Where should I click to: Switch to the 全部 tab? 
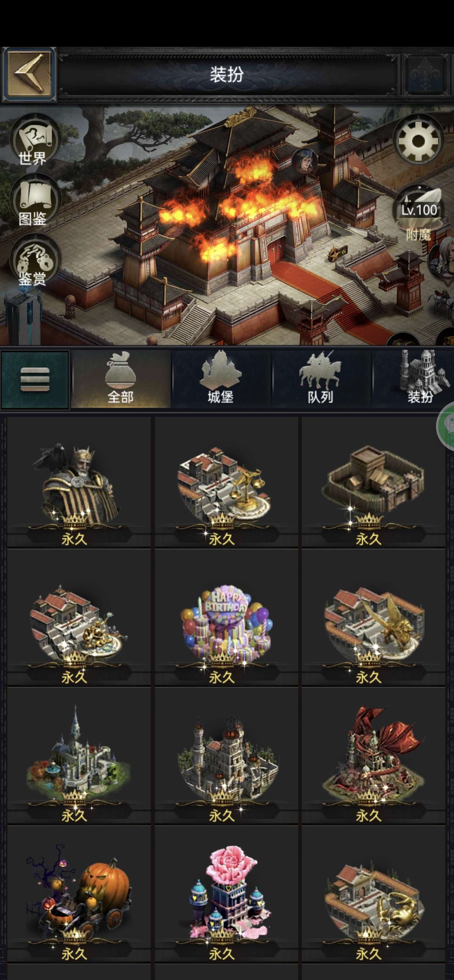point(121,380)
